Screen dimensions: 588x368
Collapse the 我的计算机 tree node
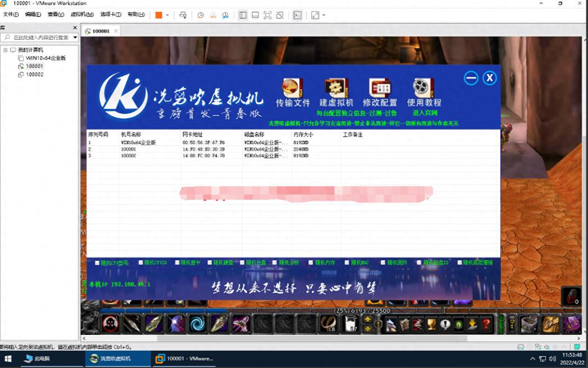point(5,50)
